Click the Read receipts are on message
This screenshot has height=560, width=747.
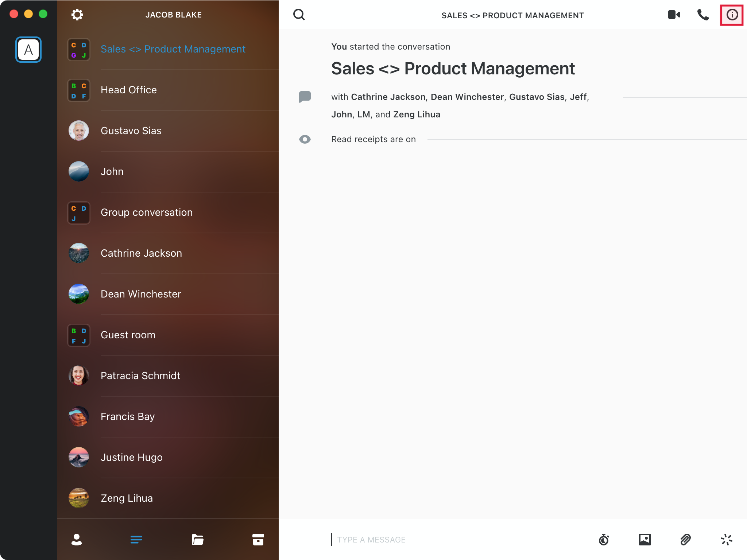coord(373,139)
